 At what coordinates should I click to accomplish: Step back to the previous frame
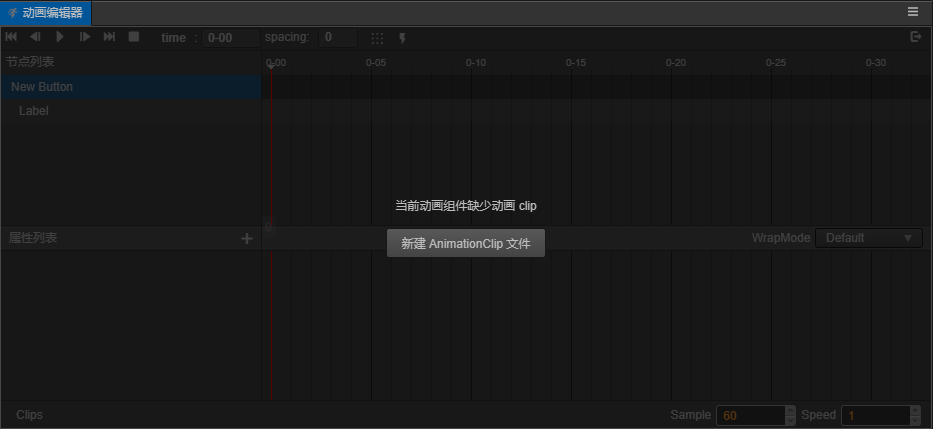pos(35,37)
